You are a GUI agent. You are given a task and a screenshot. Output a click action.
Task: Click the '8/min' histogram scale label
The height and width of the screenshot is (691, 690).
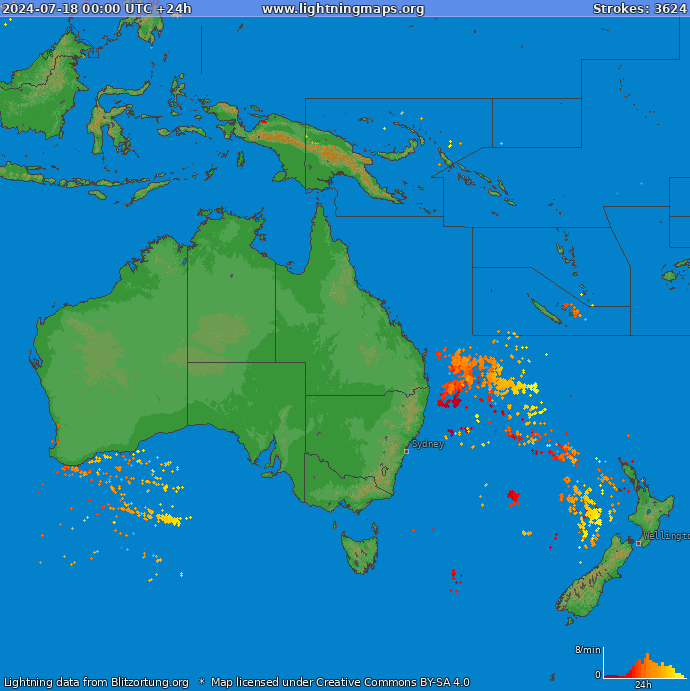click(x=587, y=650)
